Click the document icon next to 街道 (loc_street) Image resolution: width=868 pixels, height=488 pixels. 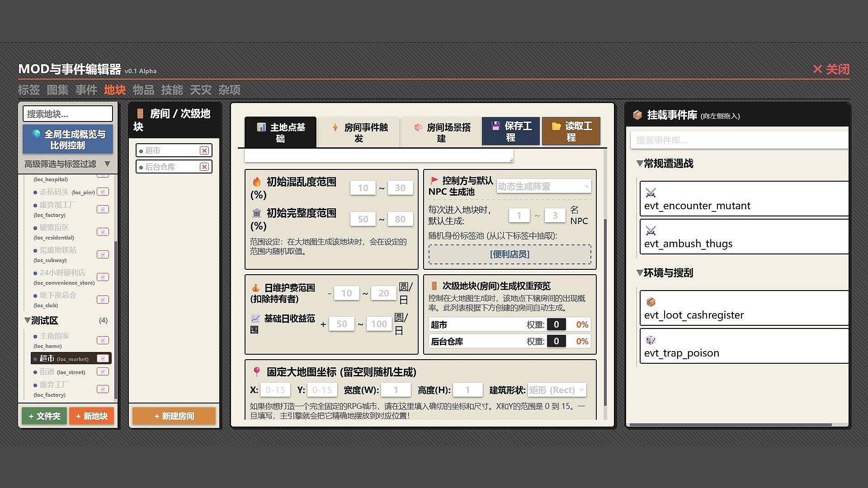(x=103, y=372)
